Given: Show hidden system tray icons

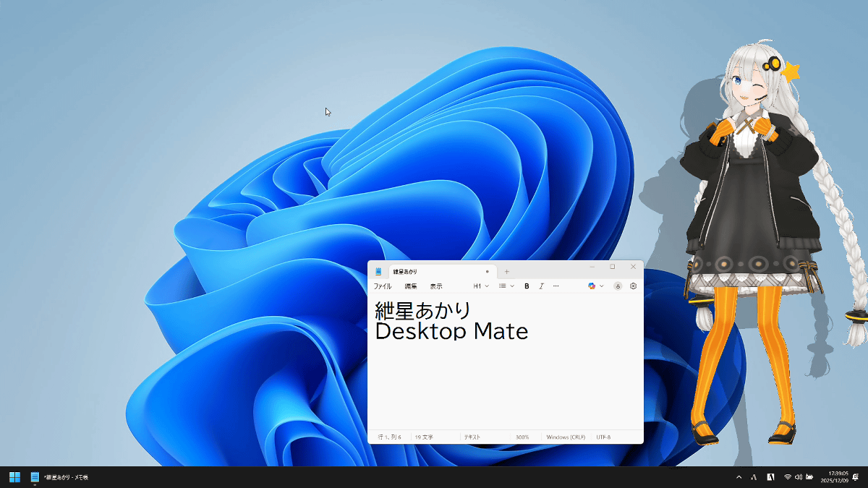Looking at the screenshot, I should coord(739,477).
